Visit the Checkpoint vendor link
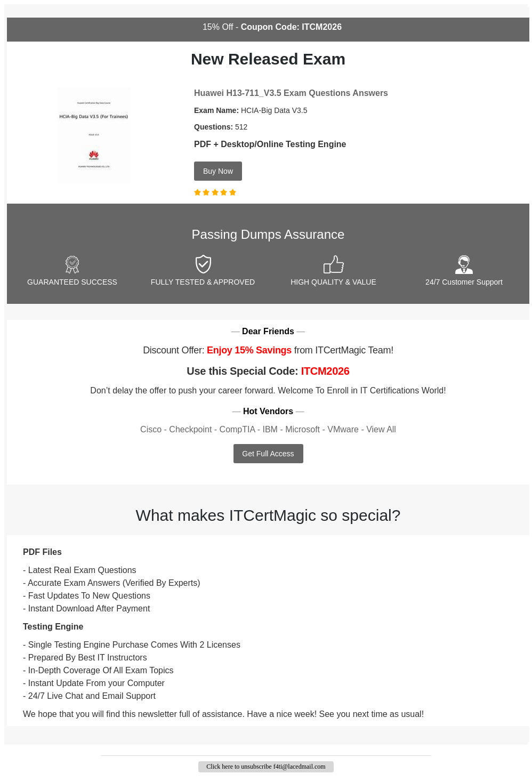Viewport: 532px width, 782px height. pos(190,430)
